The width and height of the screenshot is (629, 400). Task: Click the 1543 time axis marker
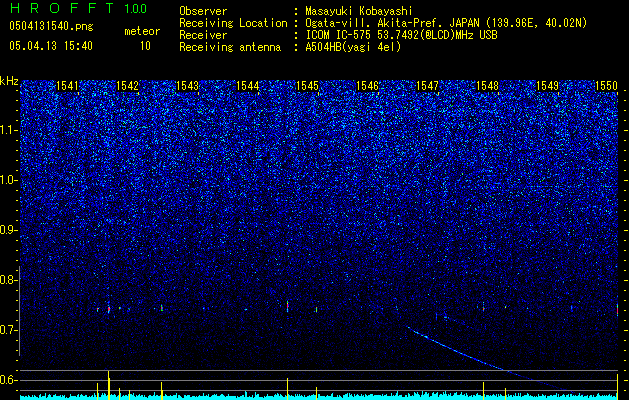pos(187,86)
